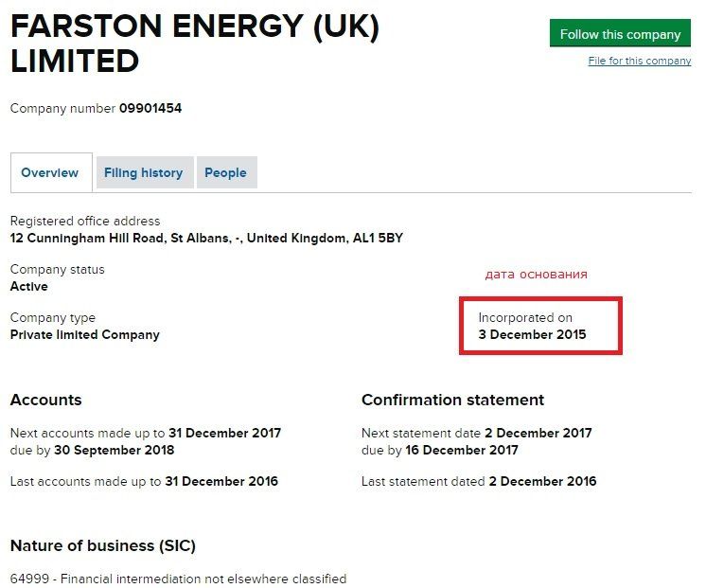706x588 pixels.
Task: Open the File for this company link
Action: (640, 61)
